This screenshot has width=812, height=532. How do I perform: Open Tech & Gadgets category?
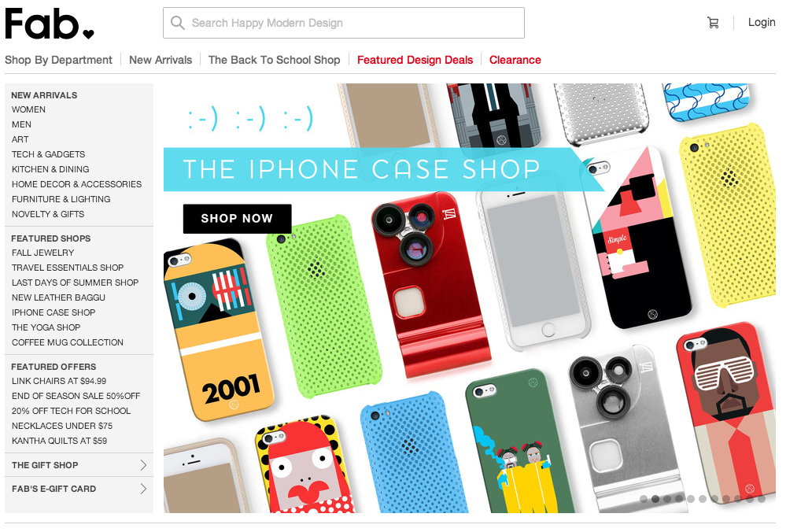pyautogui.click(x=48, y=154)
